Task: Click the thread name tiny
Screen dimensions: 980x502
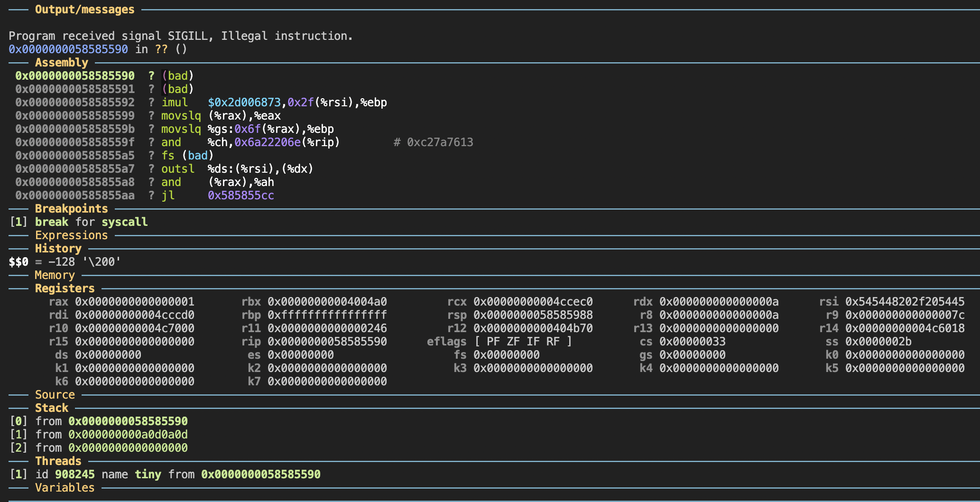Action: click(148, 474)
